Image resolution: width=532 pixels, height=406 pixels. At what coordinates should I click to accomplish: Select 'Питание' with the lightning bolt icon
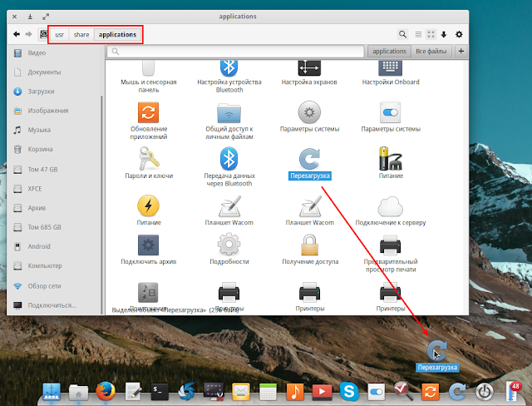point(148,205)
